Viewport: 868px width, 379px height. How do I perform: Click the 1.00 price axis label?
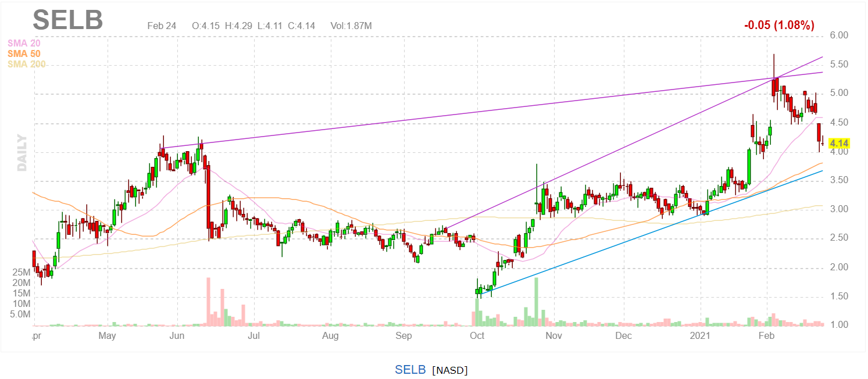[x=839, y=325]
